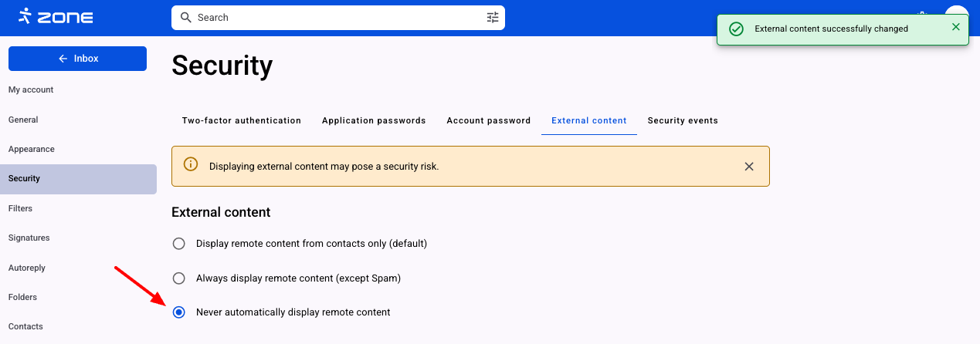
Task: Open Filters settings in sidebar
Action: point(20,208)
